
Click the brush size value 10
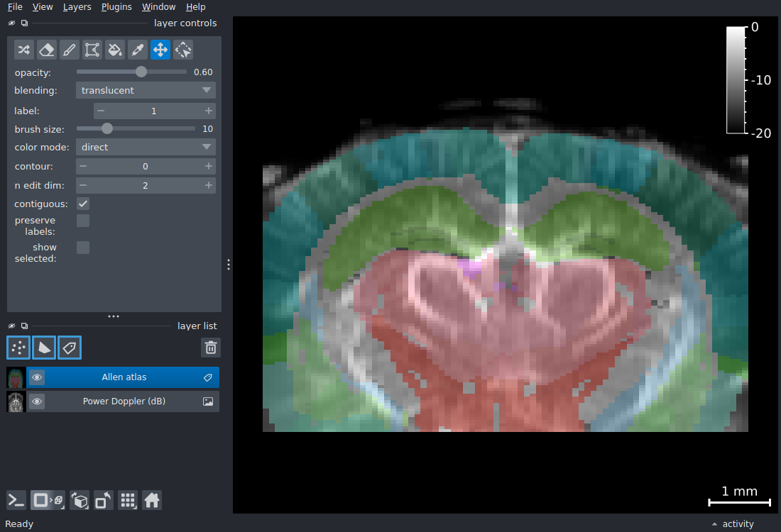point(208,129)
